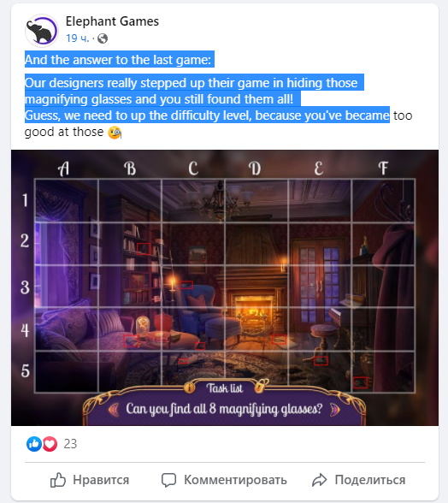Click the left arrow in task banner
The width and height of the screenshot is (448, 503).
113,409
